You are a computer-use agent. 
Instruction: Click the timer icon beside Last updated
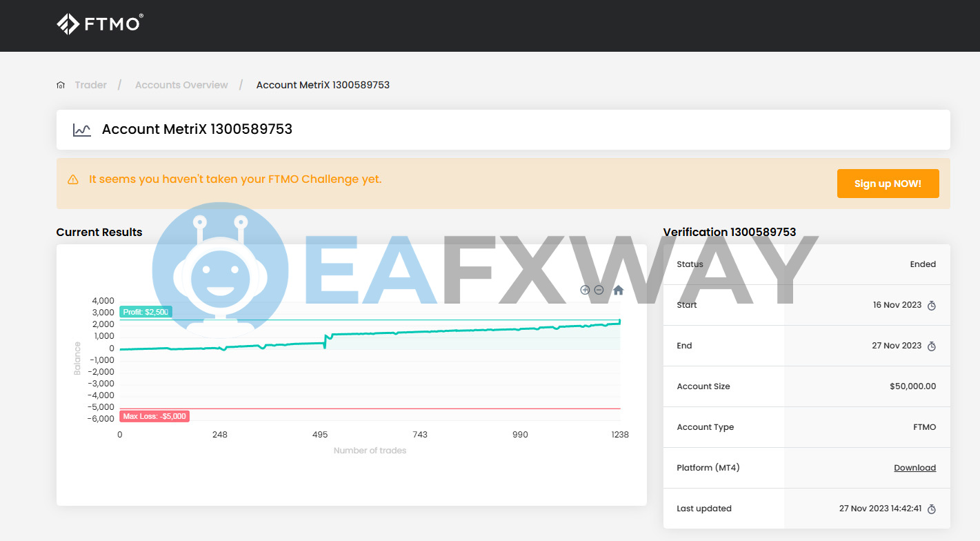(x=932, y=509)
